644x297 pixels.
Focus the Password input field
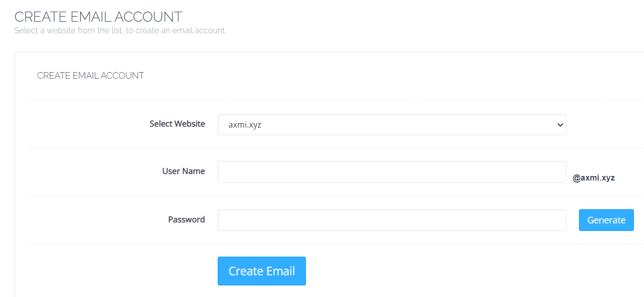(392, 220)
